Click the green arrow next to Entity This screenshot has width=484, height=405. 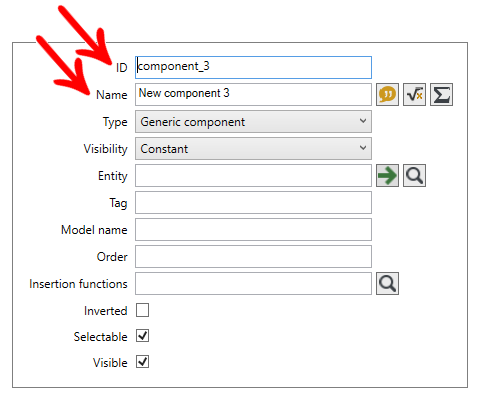[x=387, y=176]
